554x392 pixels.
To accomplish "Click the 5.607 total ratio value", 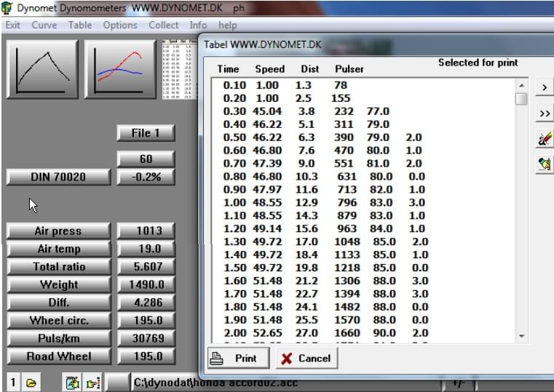I will pos(146,267).
